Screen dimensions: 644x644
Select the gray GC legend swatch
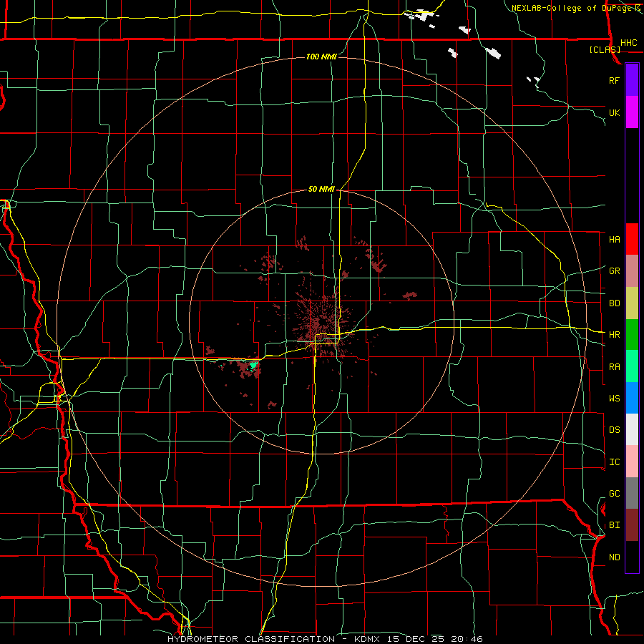632,493
